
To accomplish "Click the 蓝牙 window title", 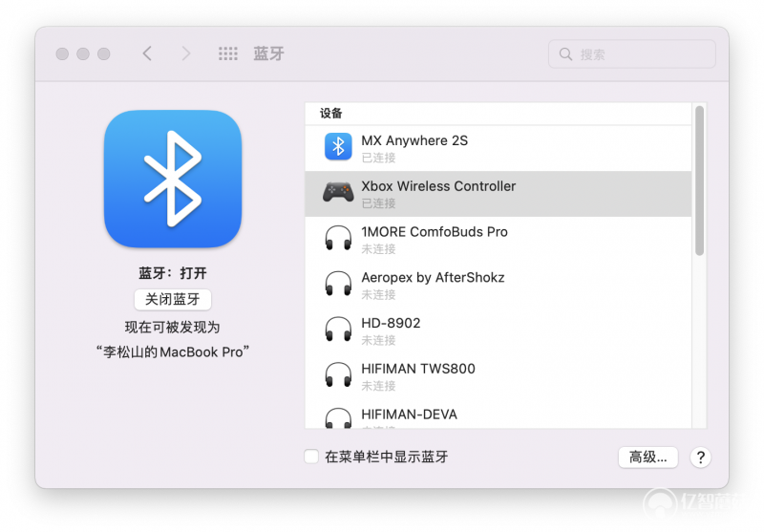I will tap(268, 53).
